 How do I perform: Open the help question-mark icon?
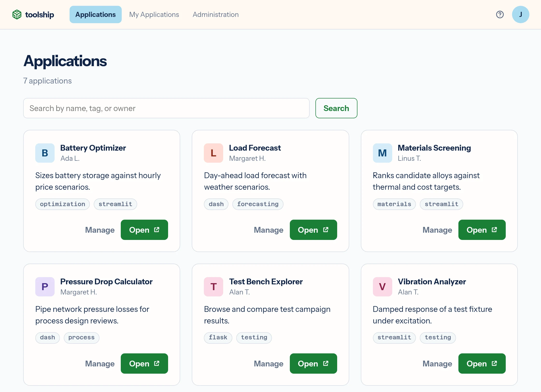coord(500,14)
